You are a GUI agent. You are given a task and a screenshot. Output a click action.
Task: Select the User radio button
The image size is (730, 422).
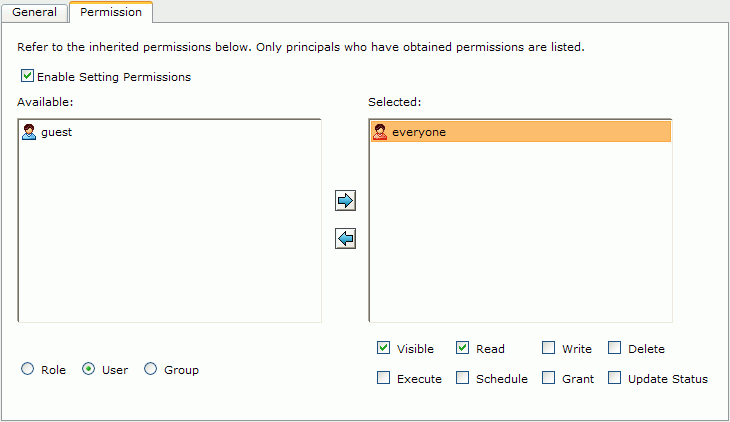pyautogui.click(x=88, y=369)
